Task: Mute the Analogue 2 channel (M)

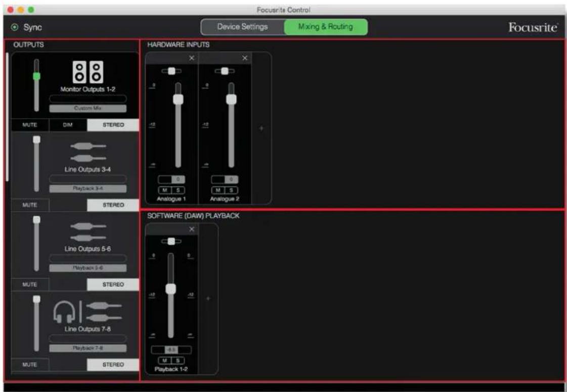Action: coord(218,190)
